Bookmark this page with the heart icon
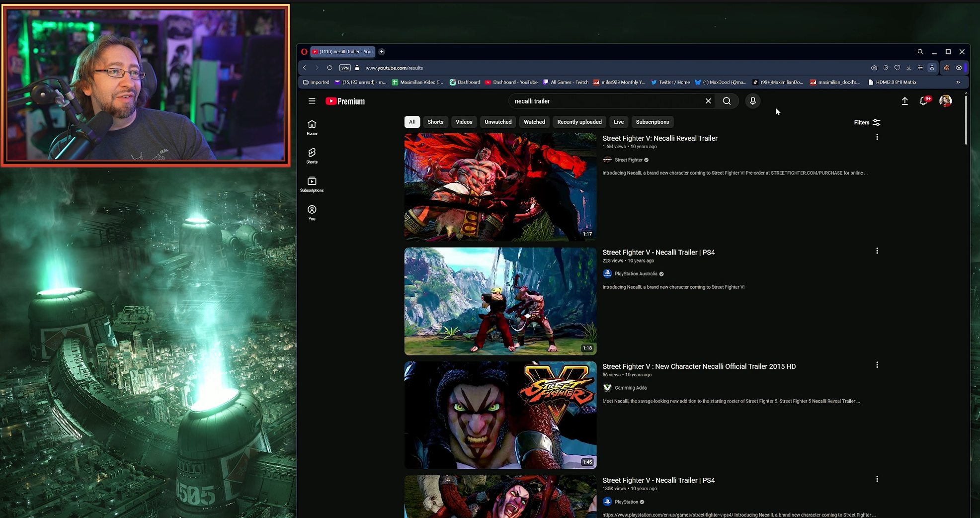 coord(897,68)
